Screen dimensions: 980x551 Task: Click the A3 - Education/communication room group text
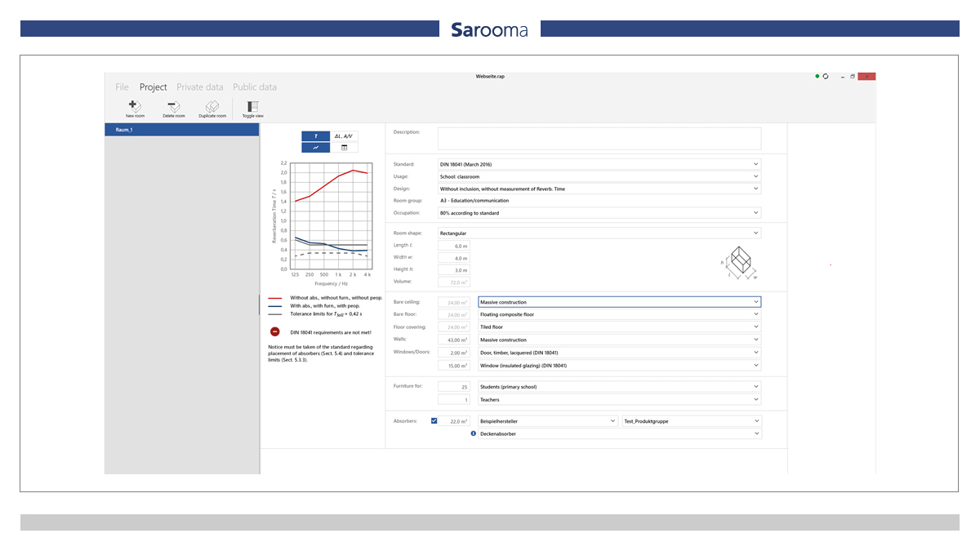point(474,201)
